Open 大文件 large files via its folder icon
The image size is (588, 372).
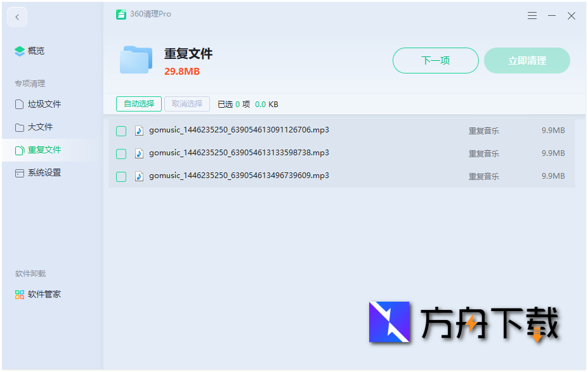click(19, 127)
